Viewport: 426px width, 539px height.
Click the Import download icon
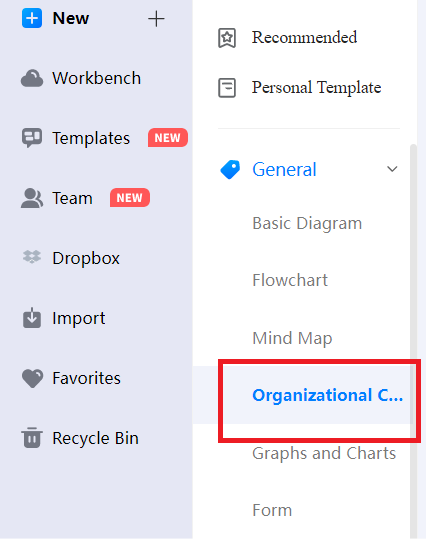[32, 318]
